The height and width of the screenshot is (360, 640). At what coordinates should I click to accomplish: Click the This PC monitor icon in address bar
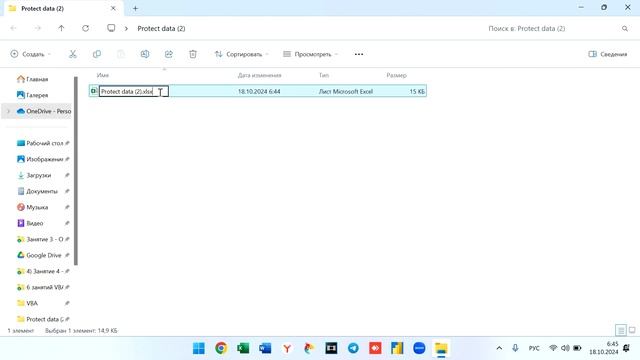tap(111, 28)
